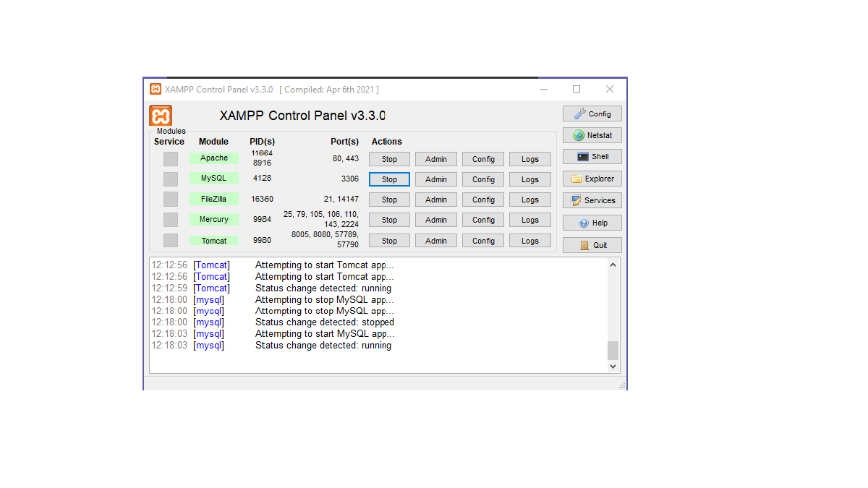Image resolution: width=868 pixels, height=488 pixels.
Task: Click log line 'Attempting to start MySQL app...'
Action: pos(325,334)
